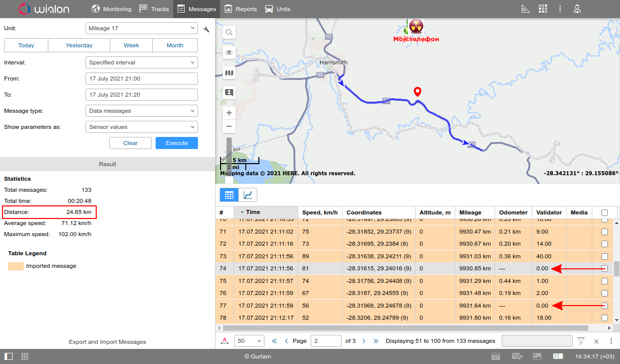Open the rows-per-page dropdown showing 50
The image size is (620, 364).
[249, 341]
